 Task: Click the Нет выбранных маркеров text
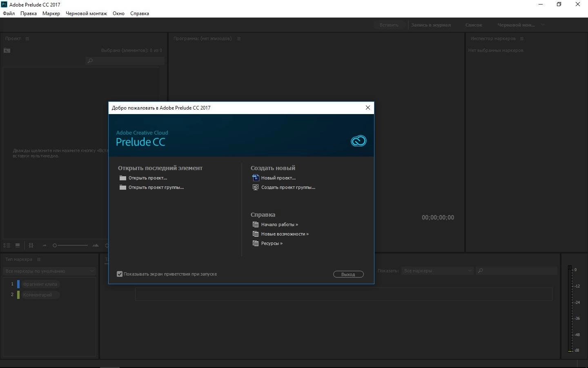coord(496,50)
